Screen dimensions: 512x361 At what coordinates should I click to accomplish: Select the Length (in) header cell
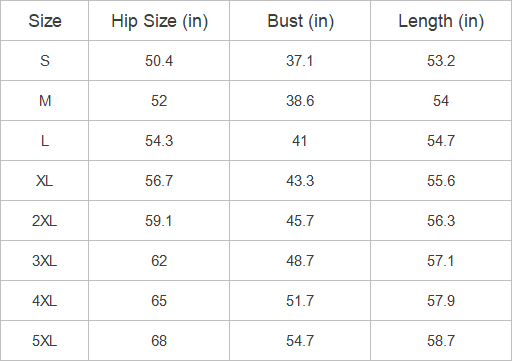click(441, 21)
